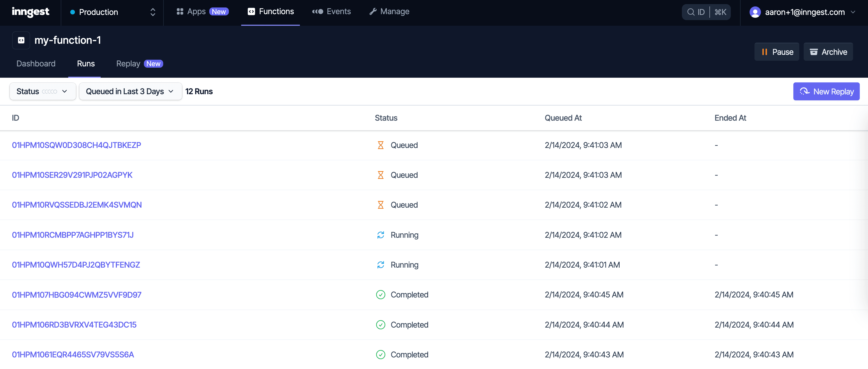Click the New badge beside Replay
The image size is (868, 369).
[153, 64]
